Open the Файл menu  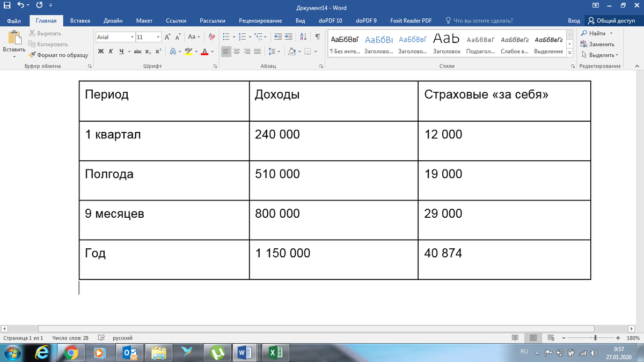coord(14,20)
